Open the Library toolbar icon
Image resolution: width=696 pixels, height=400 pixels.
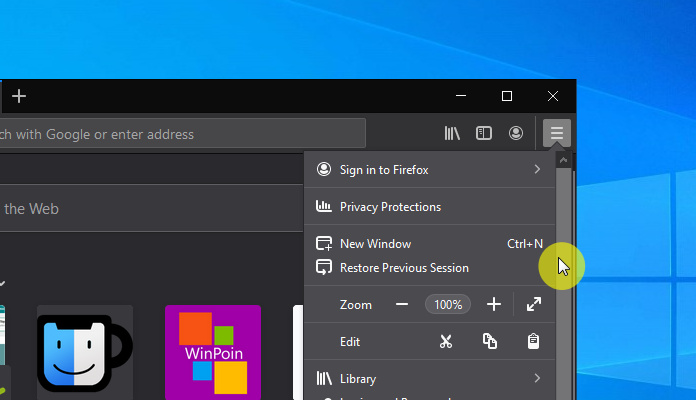click(x=452, y=133)
